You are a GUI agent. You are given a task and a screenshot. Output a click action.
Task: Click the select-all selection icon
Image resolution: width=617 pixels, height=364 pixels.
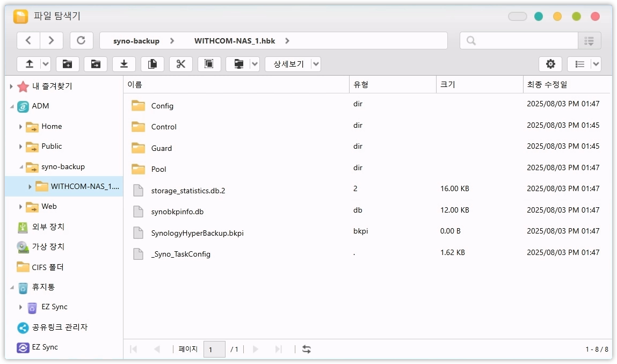pyautogui.click(x=209, y=64)
